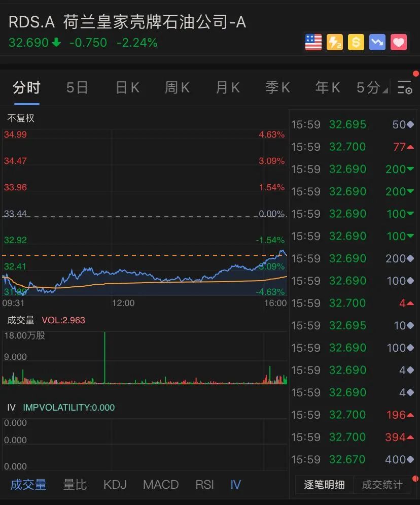Click the 逐笔明细 button
The image size is (420, 505).
tap(324, 485)
